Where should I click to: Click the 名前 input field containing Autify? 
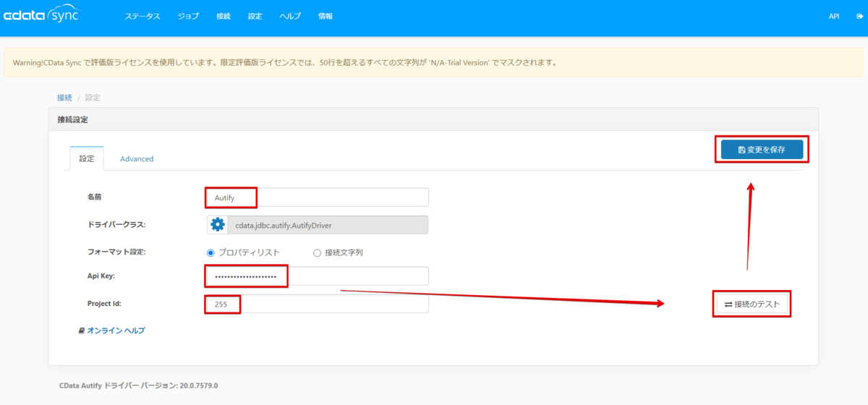[318, 197]
